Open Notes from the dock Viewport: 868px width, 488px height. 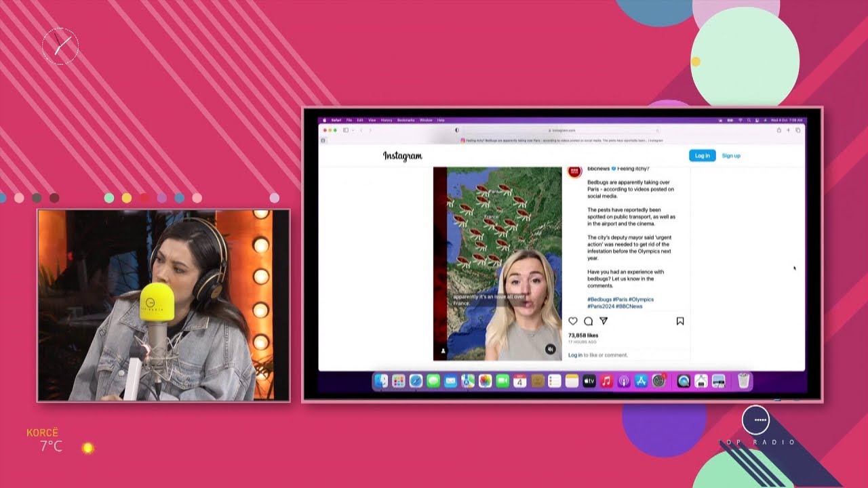click(572, 382)
